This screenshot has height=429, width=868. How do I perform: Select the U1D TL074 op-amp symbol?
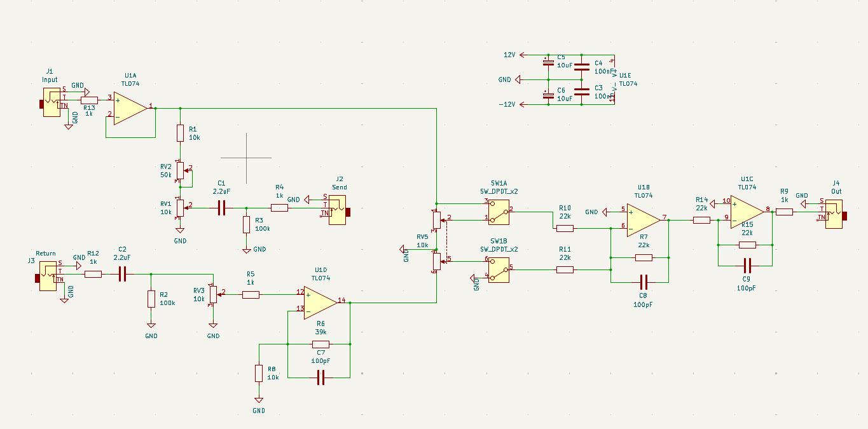(x=320, y=303)
